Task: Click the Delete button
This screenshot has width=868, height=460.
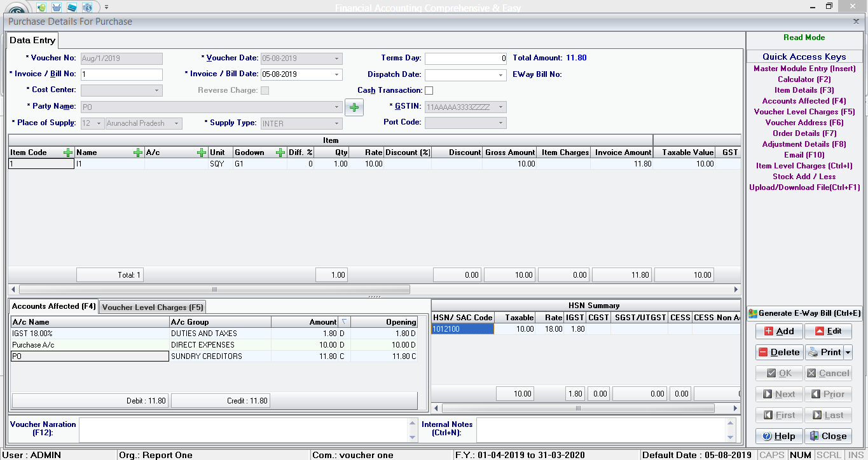Action: pyautogui.click(x=779, y=352)
